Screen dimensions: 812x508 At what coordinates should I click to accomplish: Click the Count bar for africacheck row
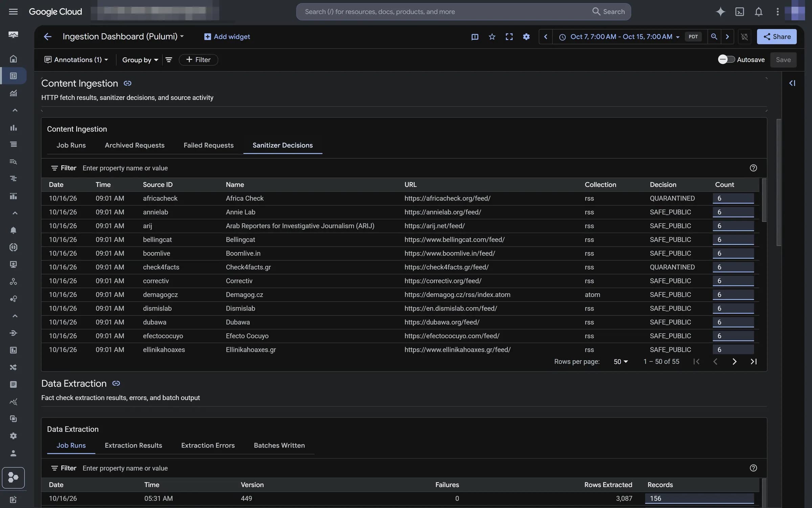pyautogui.click(x=733, y=198)
